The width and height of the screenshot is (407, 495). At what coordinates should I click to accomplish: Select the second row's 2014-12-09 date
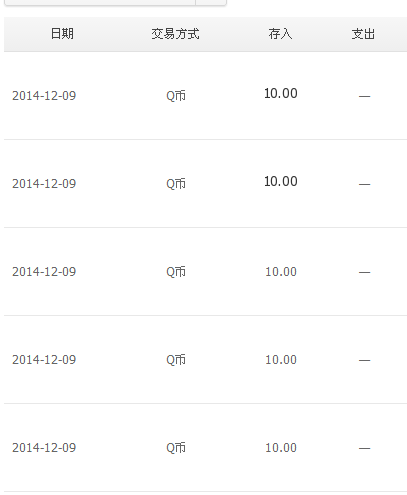(44, 184)
